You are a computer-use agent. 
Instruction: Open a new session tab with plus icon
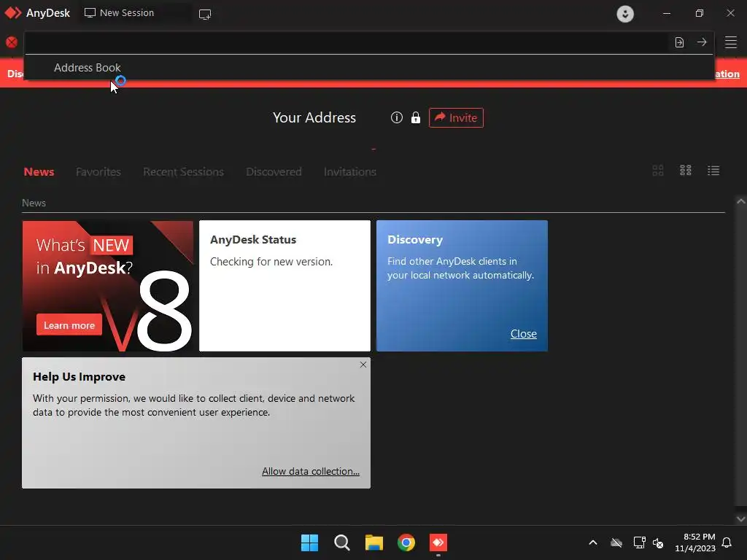point(205,14)
